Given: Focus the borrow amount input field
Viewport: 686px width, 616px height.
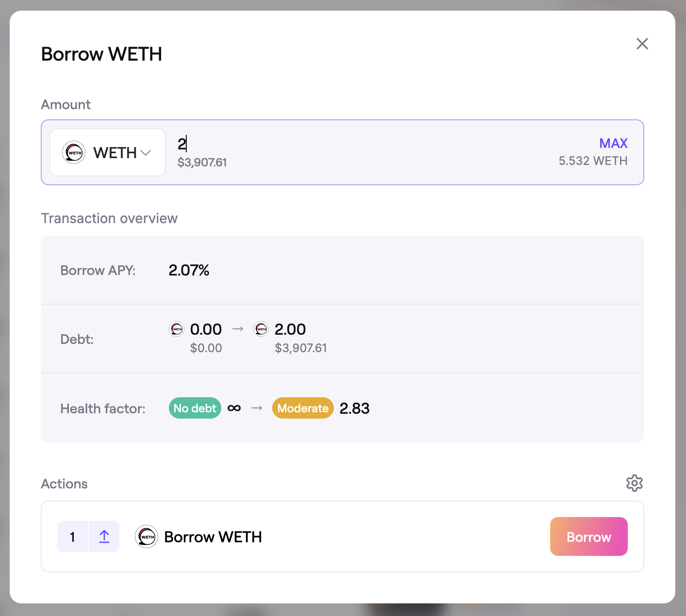Looking at the screenshot, I should (x=340, y=144).
